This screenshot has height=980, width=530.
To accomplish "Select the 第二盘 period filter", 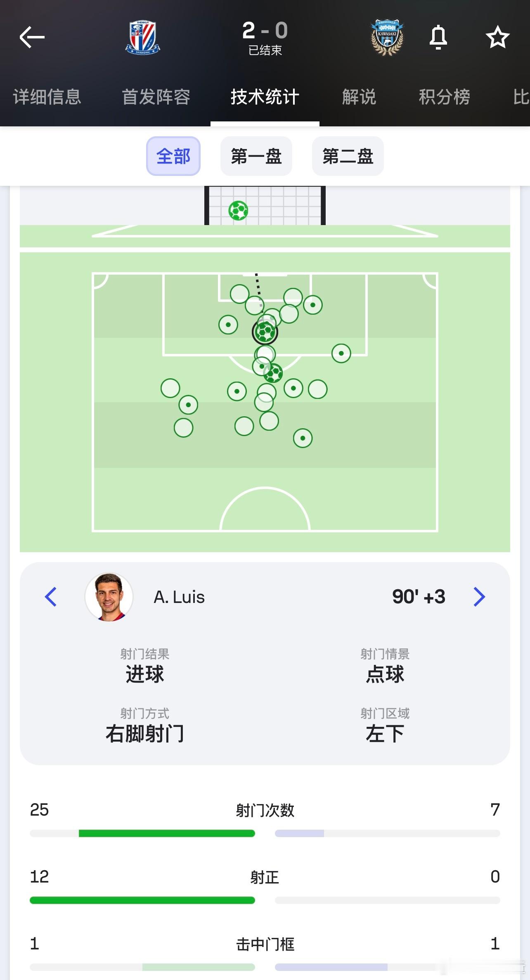I will 348,156.
